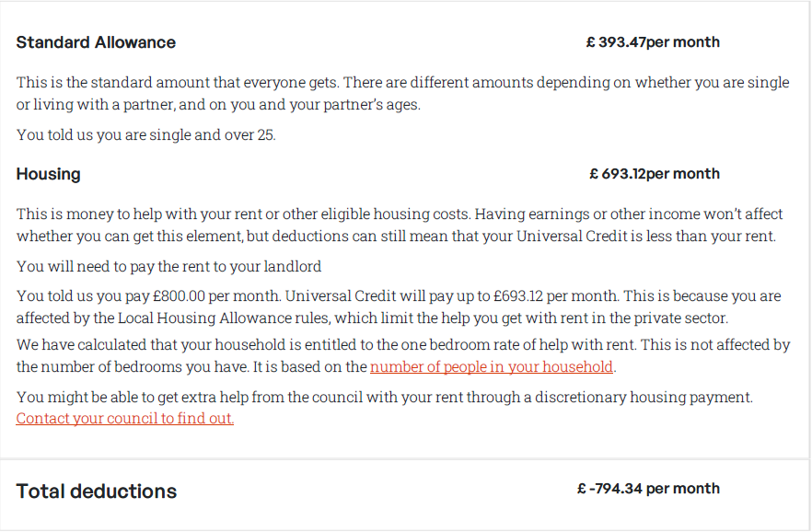Image resolution: width=812 pixels, height=532 pixels.
Task: Click the £693.12 per month Housing amount
Action: pos(654,174)
